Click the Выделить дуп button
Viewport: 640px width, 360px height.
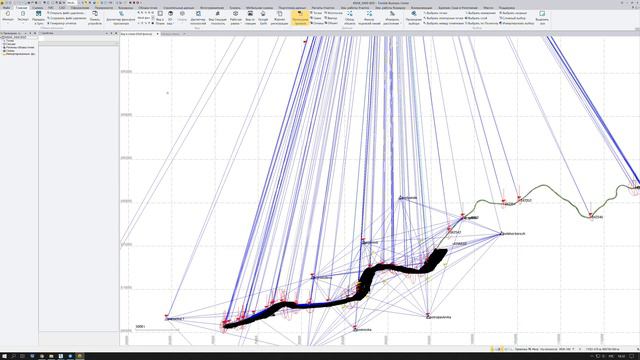point(542,18)
